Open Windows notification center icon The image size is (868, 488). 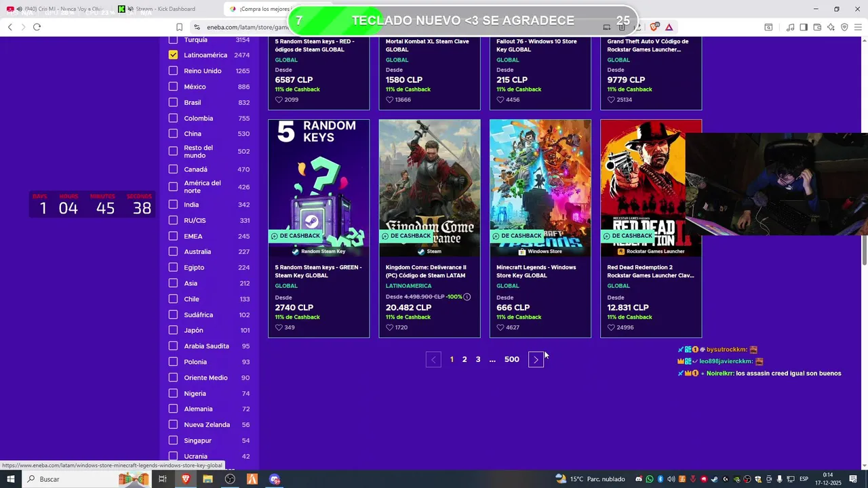[853, 479]
